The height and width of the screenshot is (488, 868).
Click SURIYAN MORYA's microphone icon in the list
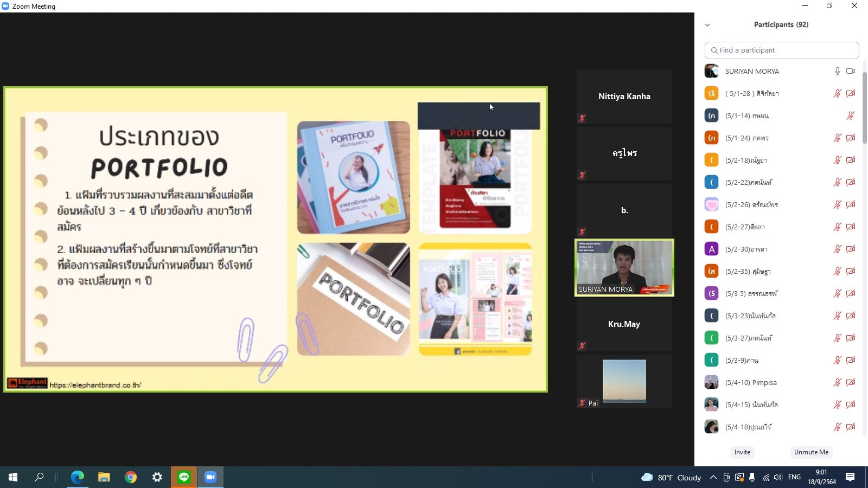[838, 71]
